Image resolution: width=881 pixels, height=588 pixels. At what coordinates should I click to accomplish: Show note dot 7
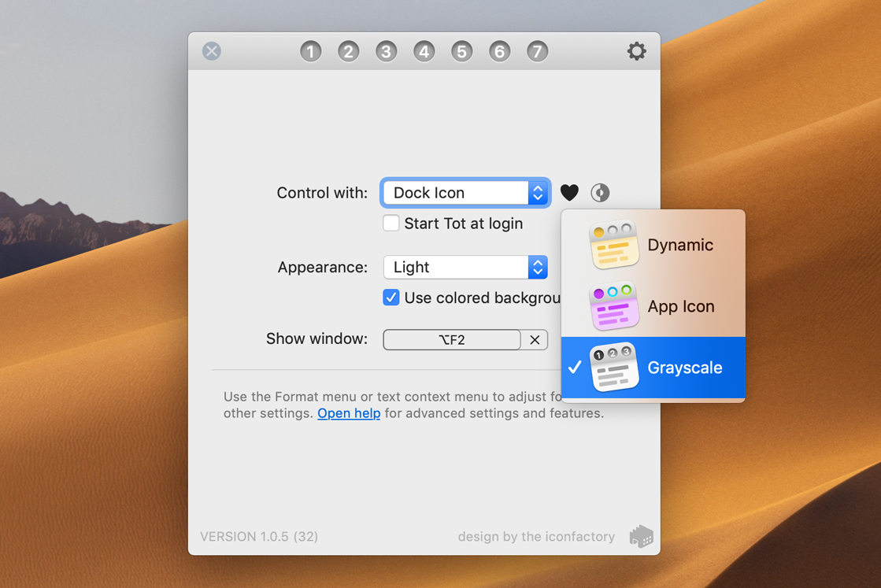(537, 52)
